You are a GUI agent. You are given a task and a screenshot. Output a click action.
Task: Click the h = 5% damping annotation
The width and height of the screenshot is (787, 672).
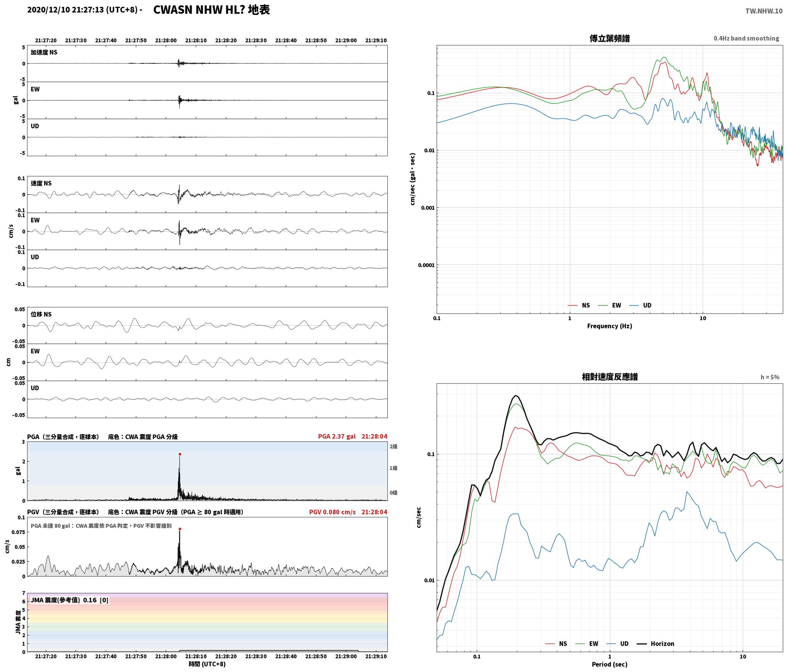coord(770,377)
